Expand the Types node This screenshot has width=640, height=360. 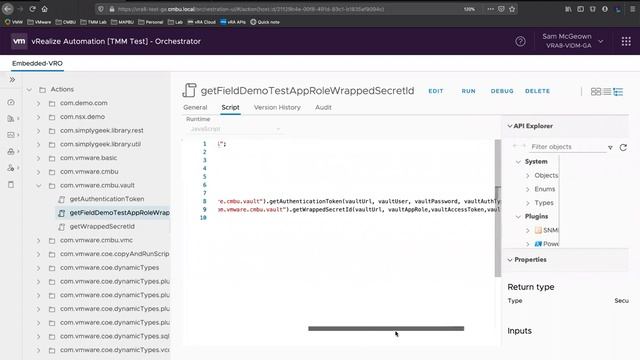click(x=527, y=203)
